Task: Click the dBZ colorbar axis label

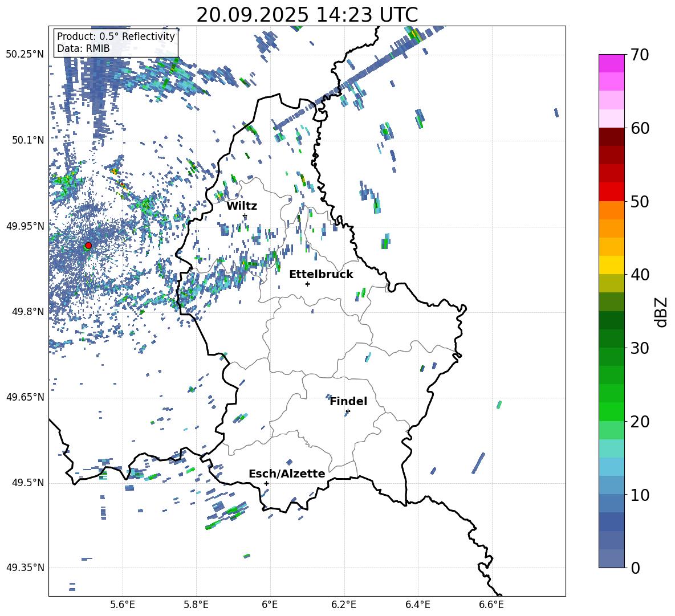Action: (662, 312)
